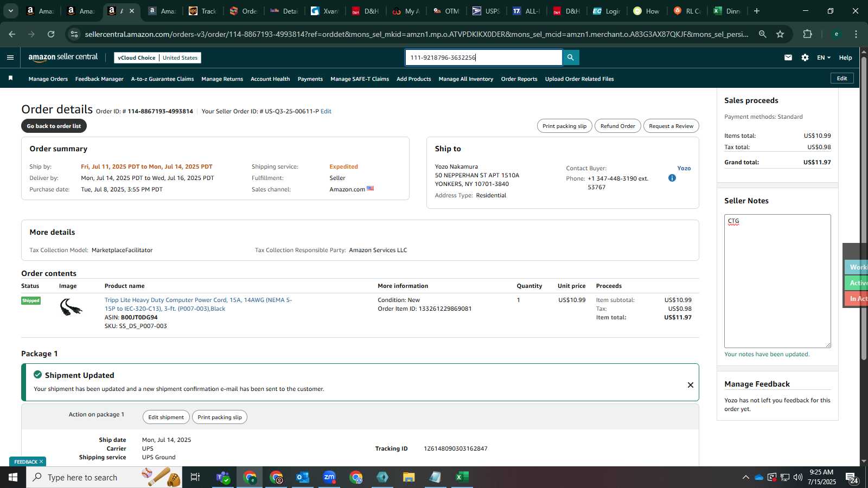Click into the Seller Notes text area
Screen dimensions: 868x488
tap(777, 281)
